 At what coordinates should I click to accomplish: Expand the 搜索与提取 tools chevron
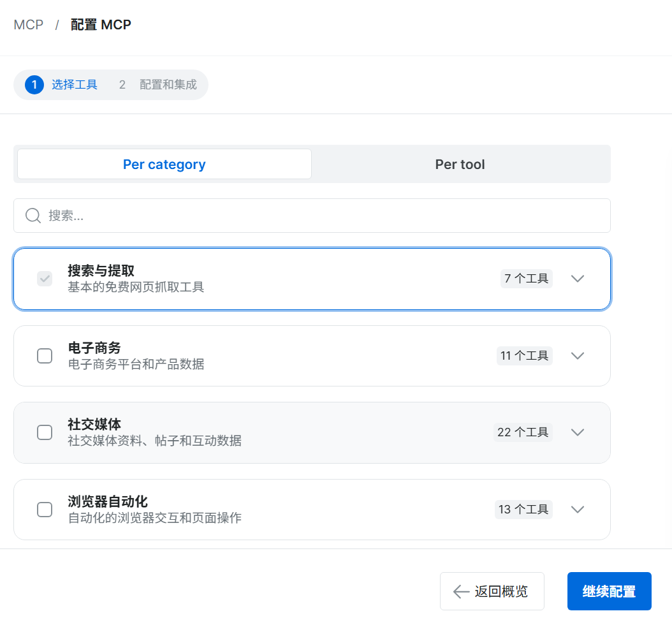tap(578, 279)
